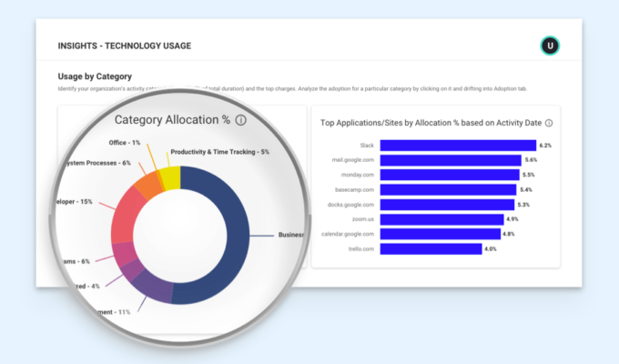The image size is (619, 364).
Task: Click the 'zoom.us' label
Action: [x=363, y=219]
